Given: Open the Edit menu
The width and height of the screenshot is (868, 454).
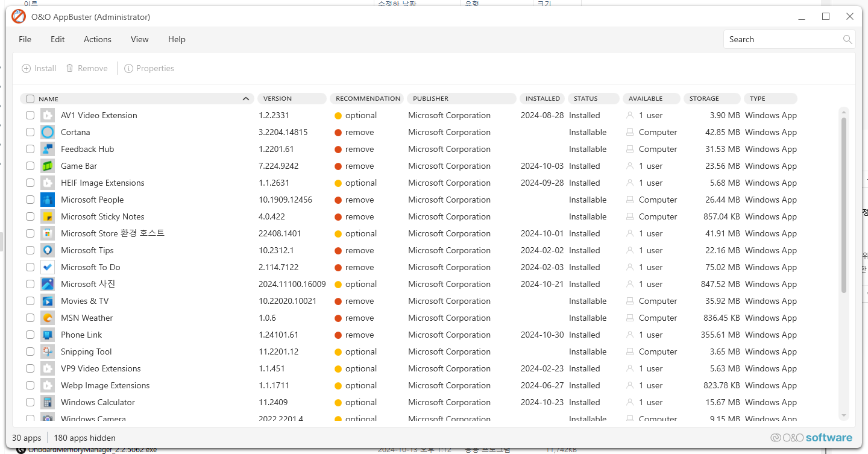Looking at the screenshot, I should coord(57,39).
